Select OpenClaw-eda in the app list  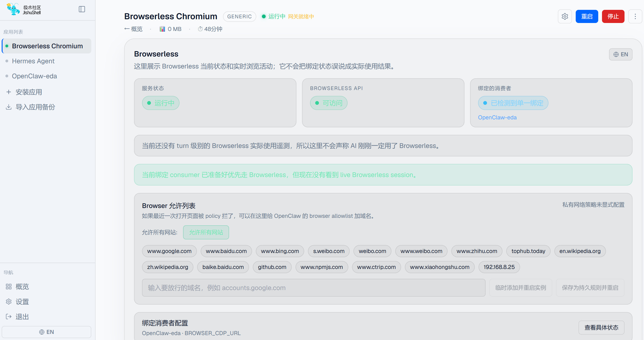point(46,76)
